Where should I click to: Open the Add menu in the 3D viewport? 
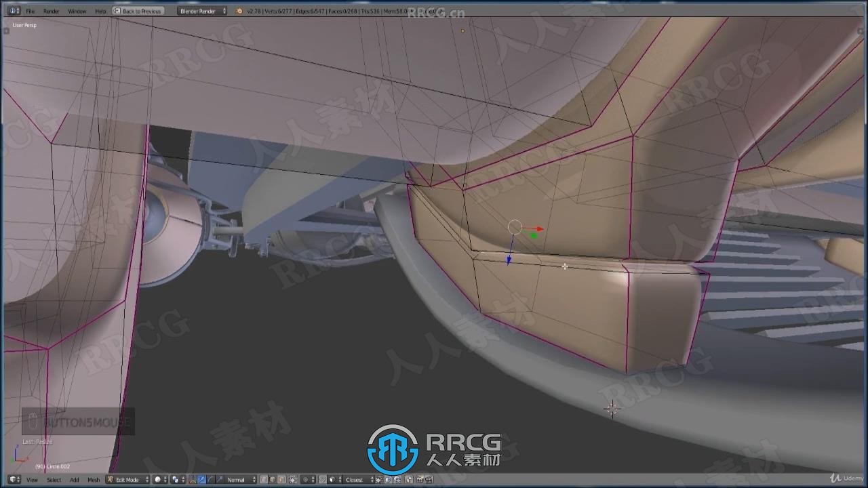click(x=75, y=480)
